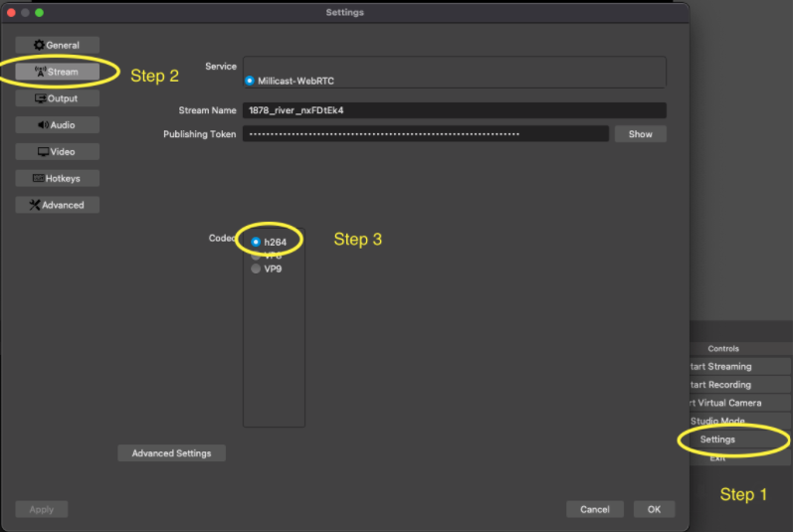This screenshot has width=793, height=532.
Task: Open Settings from the Controls panel
Action: click(x=718, y=440)
